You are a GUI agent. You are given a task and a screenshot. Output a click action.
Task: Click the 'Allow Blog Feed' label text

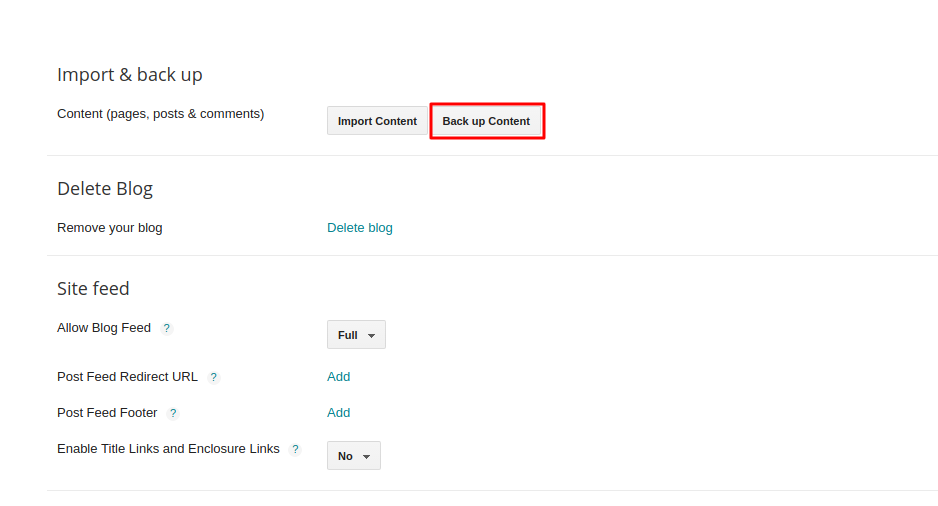[104, 328]
